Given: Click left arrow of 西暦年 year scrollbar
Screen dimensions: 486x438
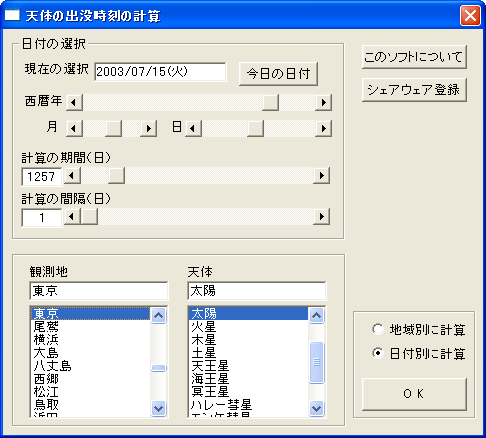Looking at the screenshot, I should (74, 102).
